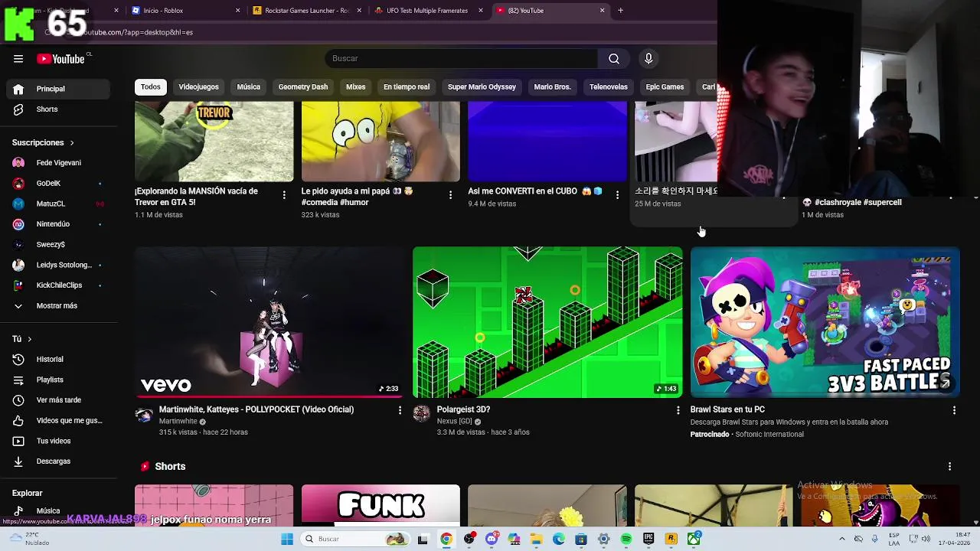Open Shorts in the sidebar
The height and width of the screenshot is (551, 980).
58,109
